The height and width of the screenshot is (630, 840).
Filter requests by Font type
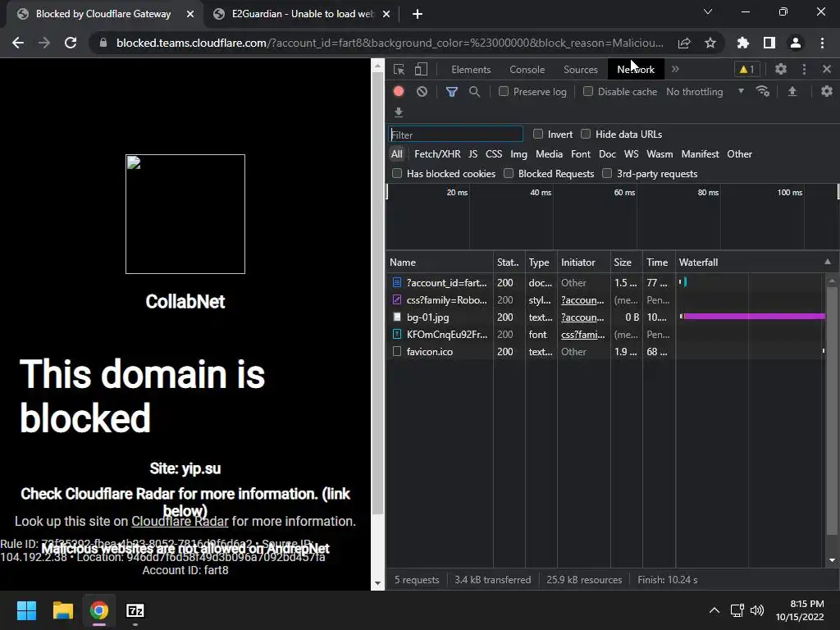point(580,154)
